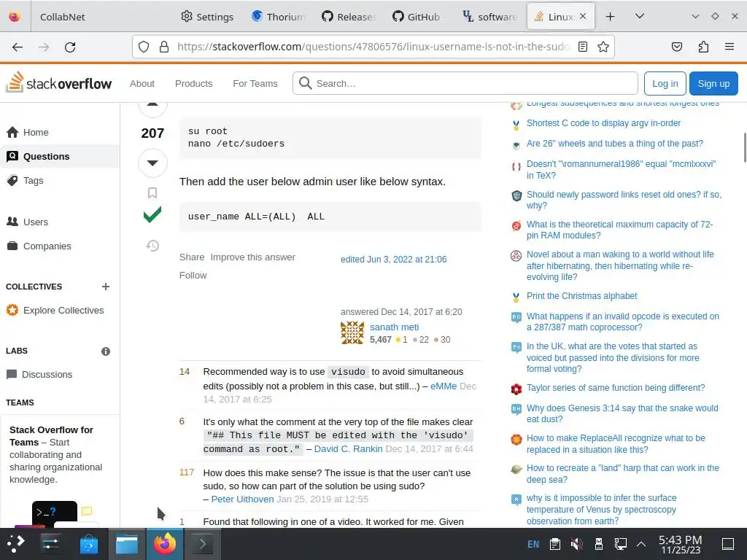Open Discussions in the sidebar
The image size is (747, 560).
click(x=47, y=375)
